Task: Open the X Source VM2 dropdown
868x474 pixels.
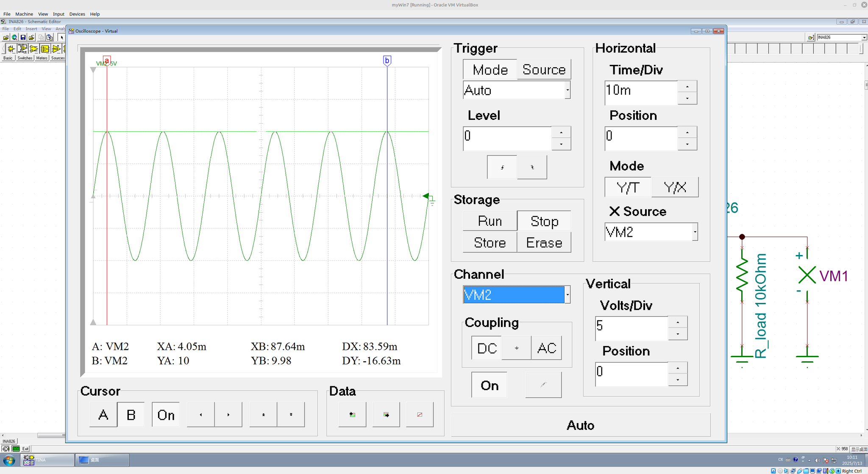Action: (695, 232)
